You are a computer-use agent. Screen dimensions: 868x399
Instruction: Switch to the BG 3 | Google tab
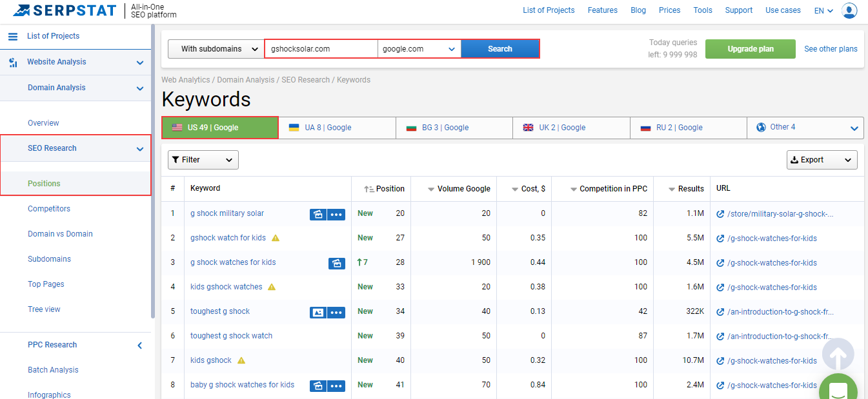tap(454, 128)
